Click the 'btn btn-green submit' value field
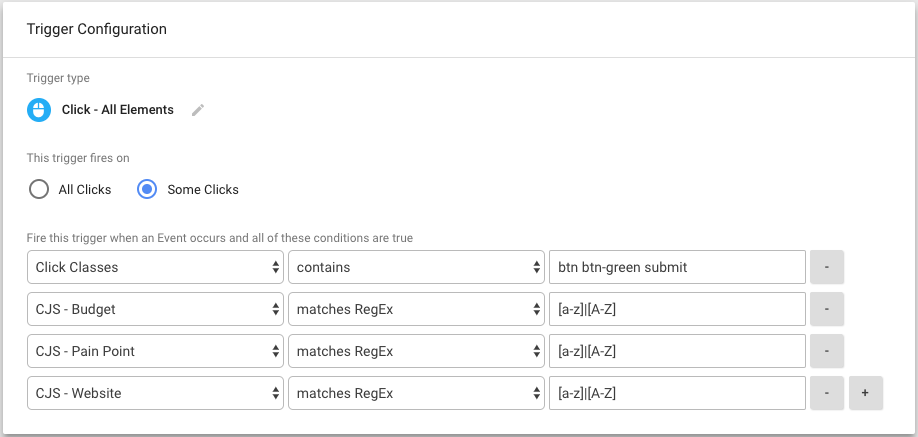Screen dimensions: 918x437 pyautogui.click(x=677, y=267)
